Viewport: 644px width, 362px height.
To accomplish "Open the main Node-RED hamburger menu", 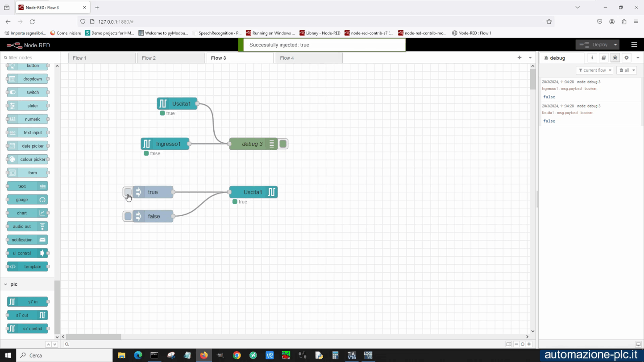I will click(634, 45).
